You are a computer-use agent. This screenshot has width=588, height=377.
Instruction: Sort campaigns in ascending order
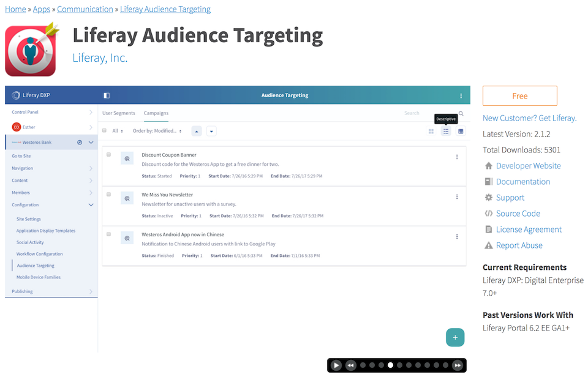click(x=197, y=131)
